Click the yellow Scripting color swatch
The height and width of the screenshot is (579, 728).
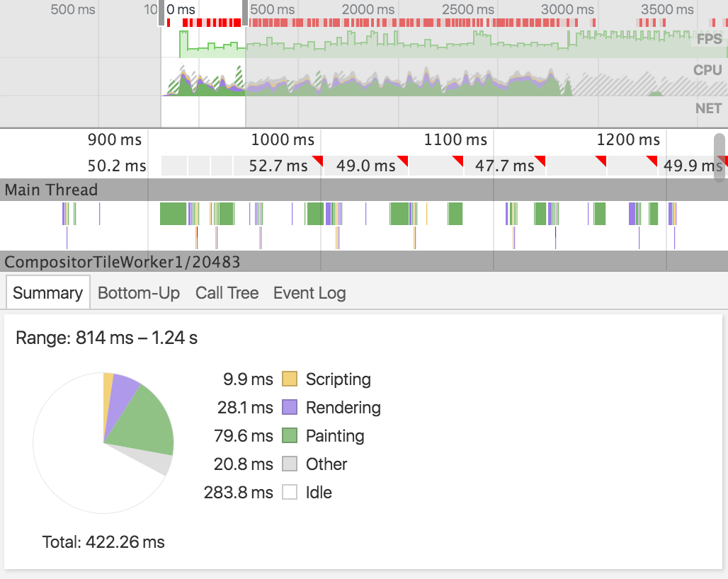290,379
